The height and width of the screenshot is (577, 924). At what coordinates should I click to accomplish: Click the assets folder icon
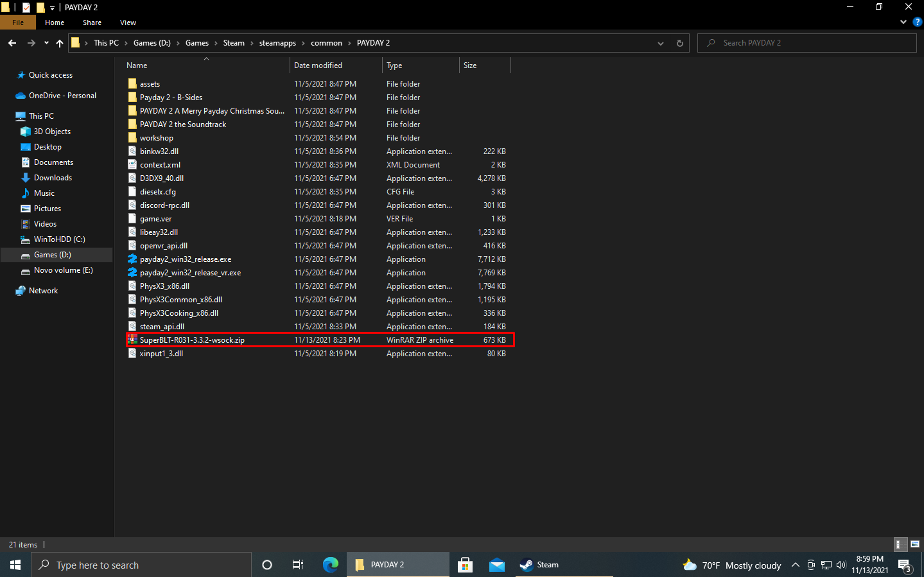click(x=132, y=84)
